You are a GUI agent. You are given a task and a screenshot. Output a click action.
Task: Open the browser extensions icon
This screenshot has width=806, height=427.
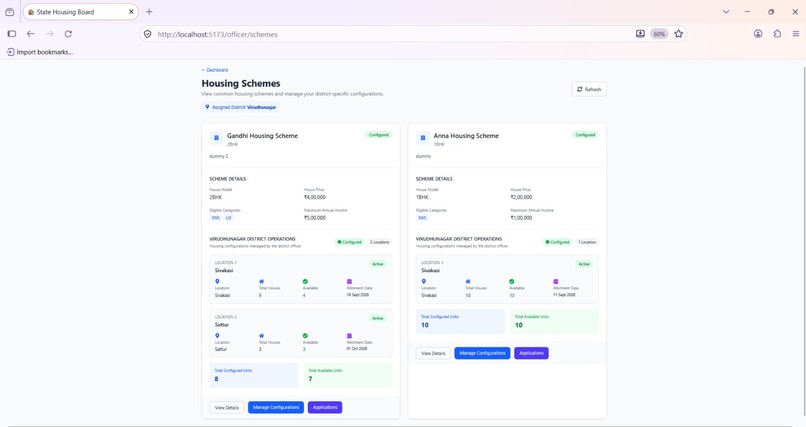[x=777, y=34]
